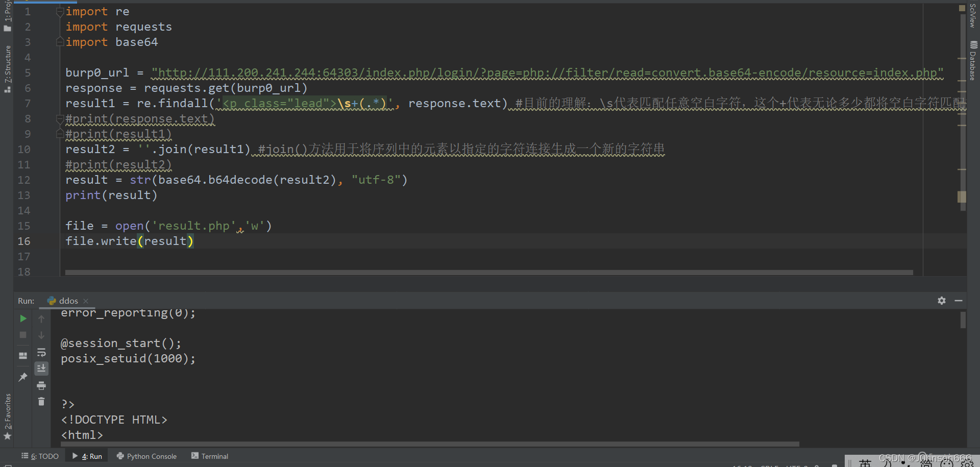Image resolution: width=980 pixels, height=467 pixels.
Task: Click '@session_start();' in console output
Action: point(121,343)
